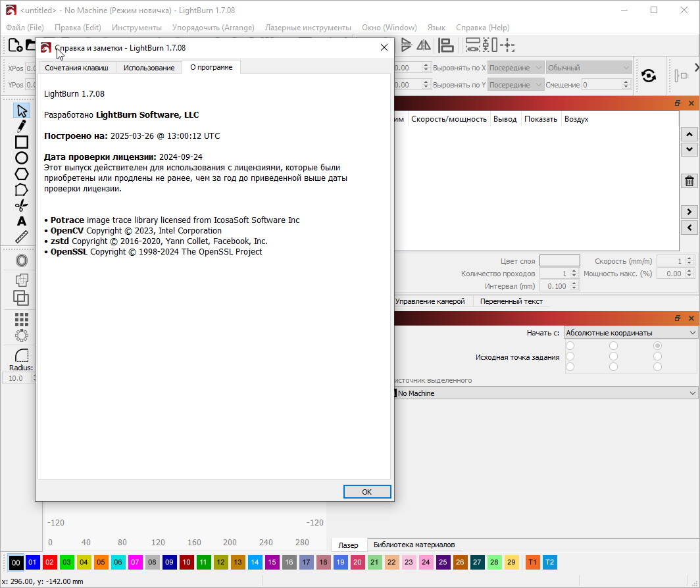Select the bottom-right job origin radio
The height and width of the screenshot is (588, 700).
657,366
